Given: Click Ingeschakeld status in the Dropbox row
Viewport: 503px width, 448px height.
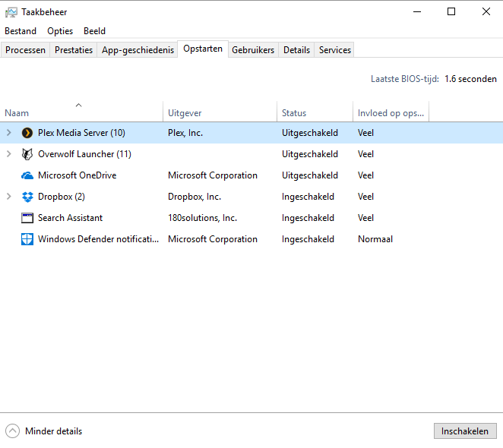Looking at the screenshot, I should pyautogui.click(x=308, y=197).
